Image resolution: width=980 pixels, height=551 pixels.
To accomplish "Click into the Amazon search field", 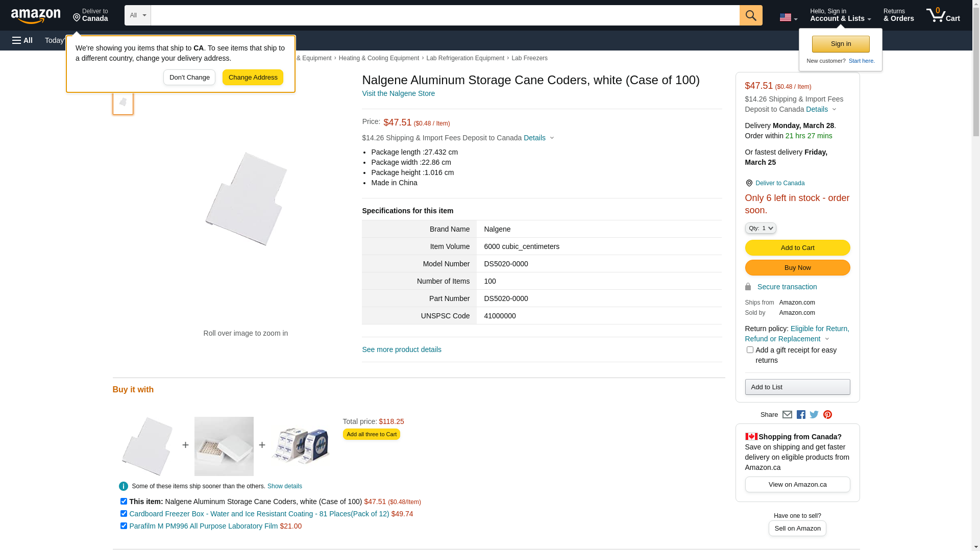I will click(x=445, y=15).
